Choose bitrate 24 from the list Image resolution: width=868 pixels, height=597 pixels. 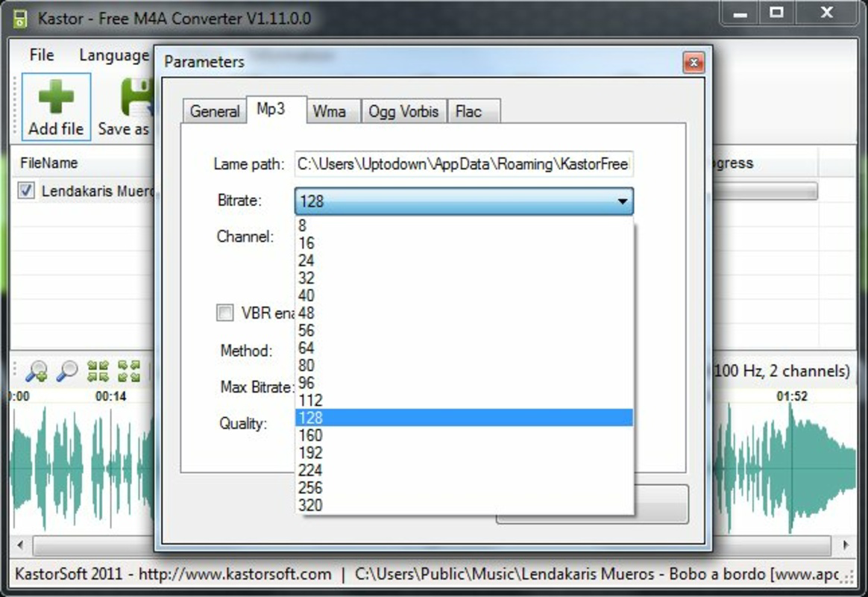463,260
